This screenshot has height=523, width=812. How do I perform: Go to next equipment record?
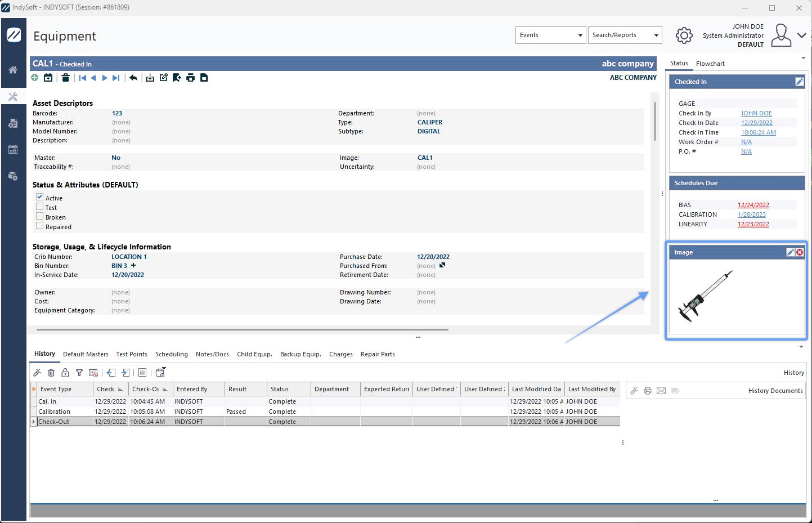click(105, 78)
